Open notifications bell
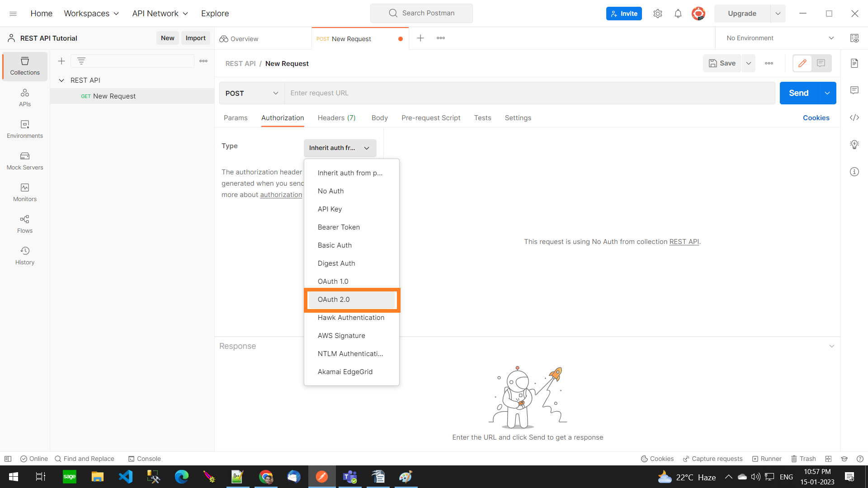The width and height of the screenshot is (868, 488). click(x=678, y=14)
